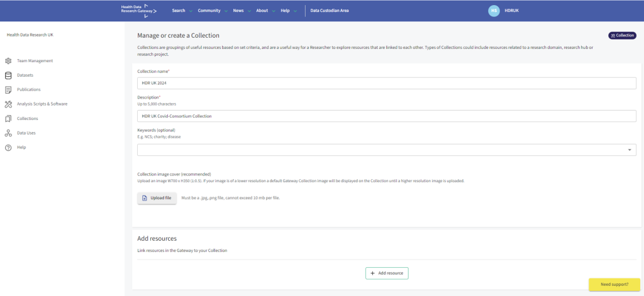Open Team Management in sidebar
This screenshot has height=296, width=644.
pos(35,61)
